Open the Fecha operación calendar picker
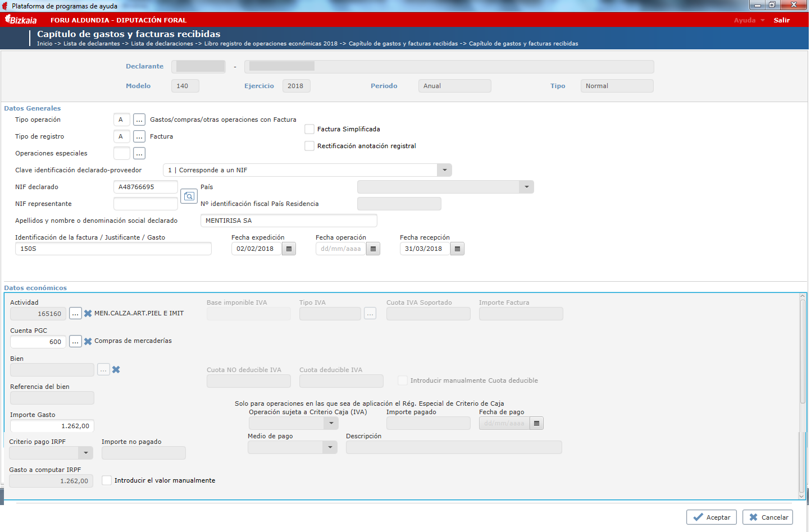This screenshot has width=811, height=532. click(x=373, y=249)
